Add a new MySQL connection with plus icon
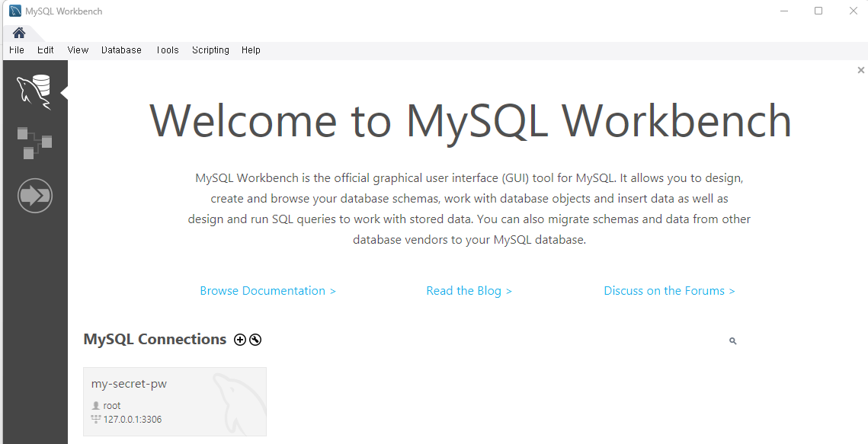 [x=240, y=340]
